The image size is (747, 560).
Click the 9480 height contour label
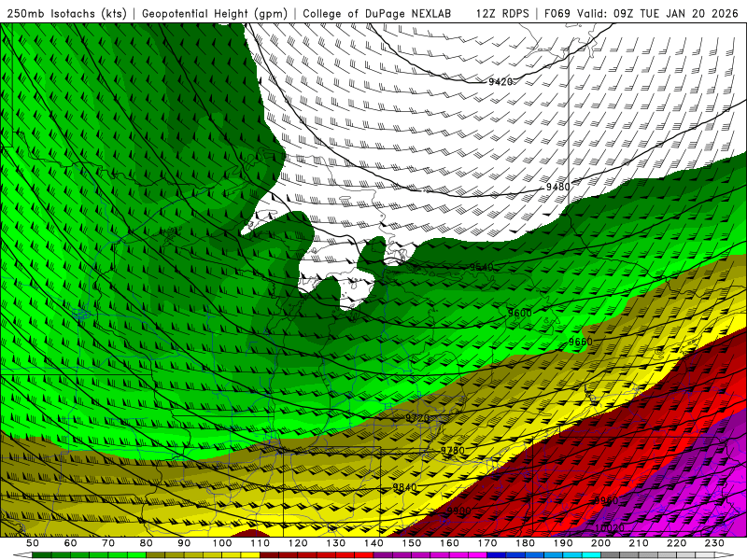[x=557, y=188]
